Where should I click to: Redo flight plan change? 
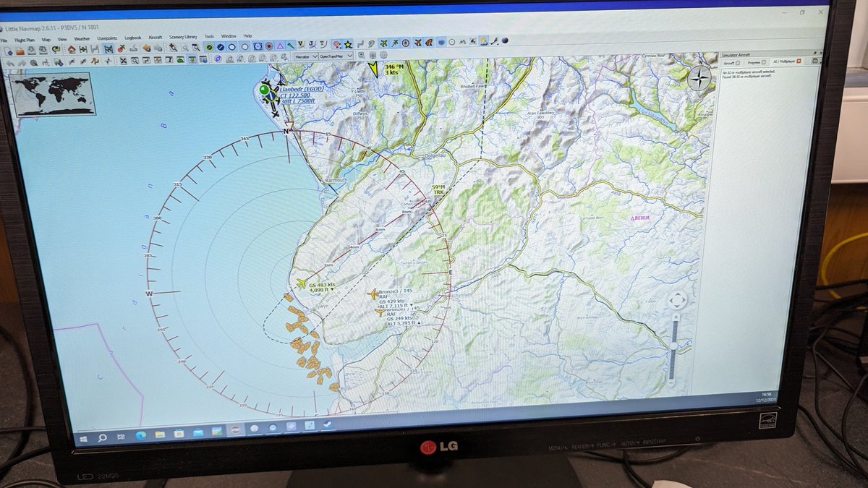[x=22, y=62]
